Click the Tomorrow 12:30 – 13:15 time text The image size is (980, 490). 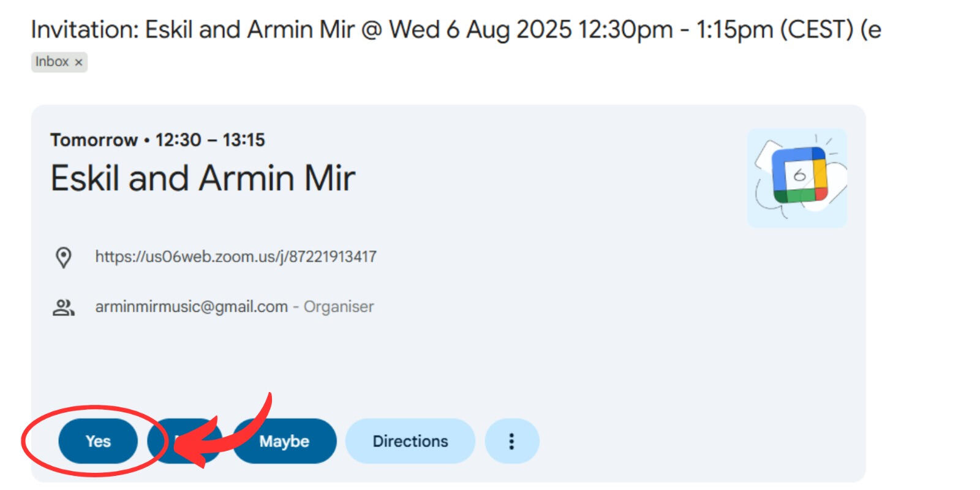(157, 140)
